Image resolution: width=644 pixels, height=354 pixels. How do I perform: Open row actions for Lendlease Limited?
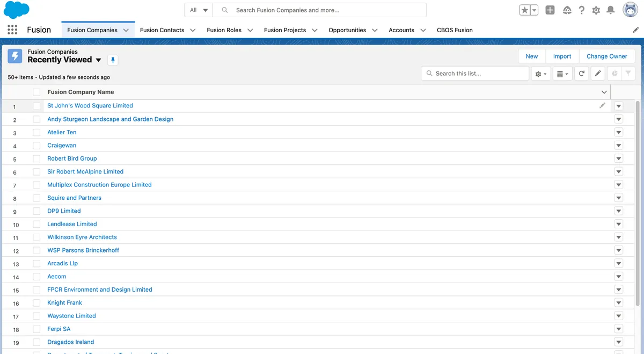coord(618,224)
